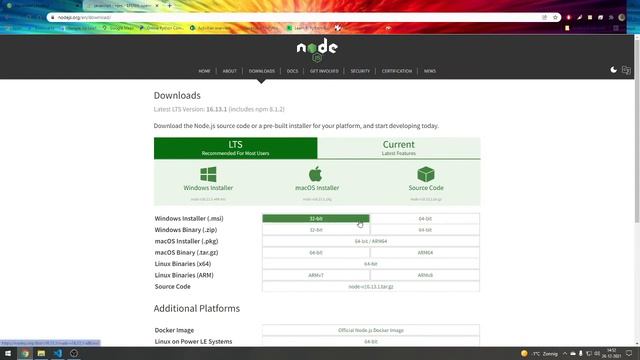Open the GET INVOLVED navigation item

(x=324, y=71)
